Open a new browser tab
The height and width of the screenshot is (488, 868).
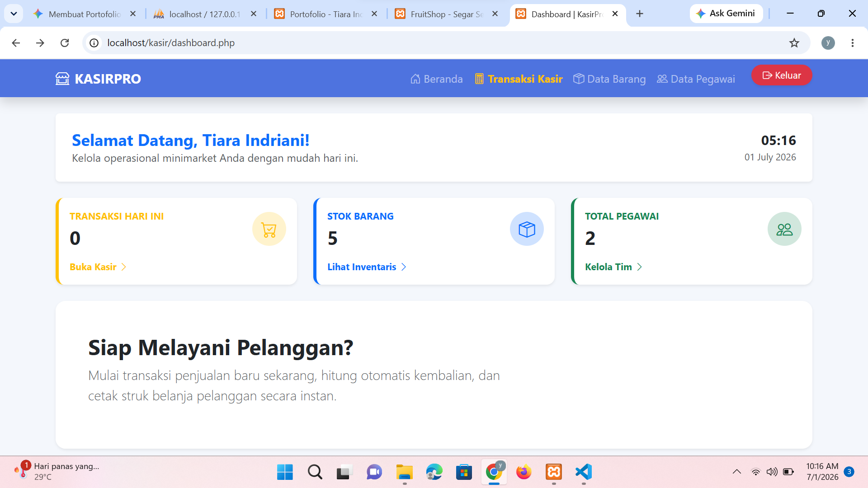(640, 14)
